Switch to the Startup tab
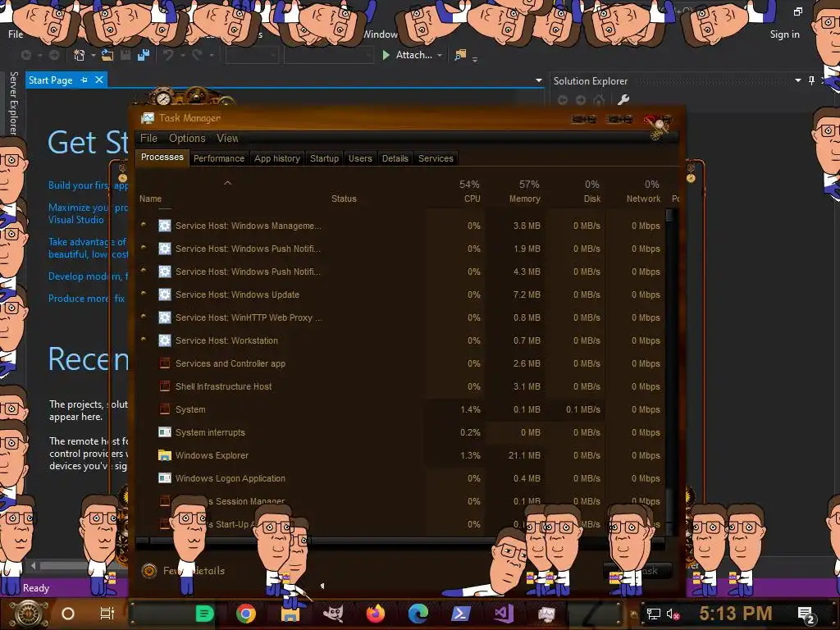Screen dimensions: 840x630 pos(324,158)
